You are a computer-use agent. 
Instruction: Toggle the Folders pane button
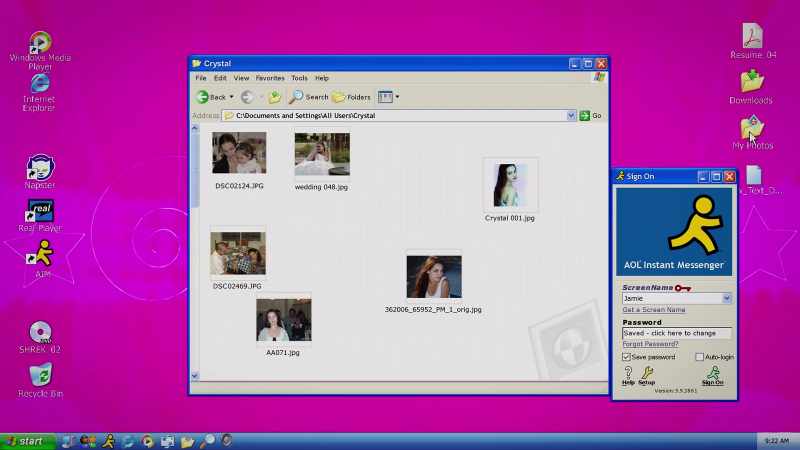click(x=352, y=97)
